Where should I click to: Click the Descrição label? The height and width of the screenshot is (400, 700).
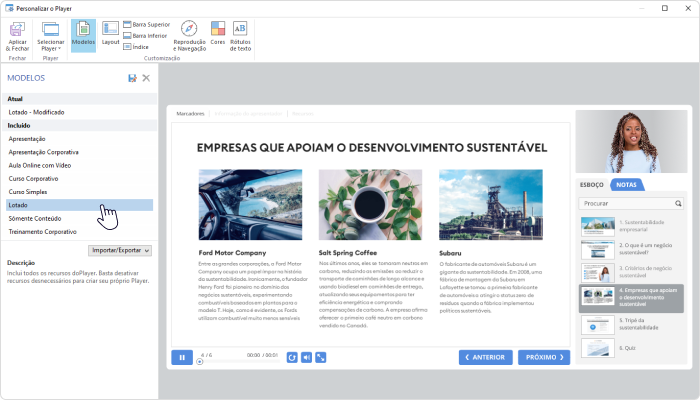click(21, 263)
